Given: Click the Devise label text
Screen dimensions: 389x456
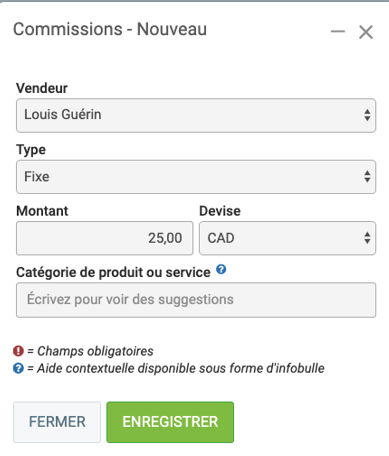Looking at the screenshot, I should (x=220, y=211).
